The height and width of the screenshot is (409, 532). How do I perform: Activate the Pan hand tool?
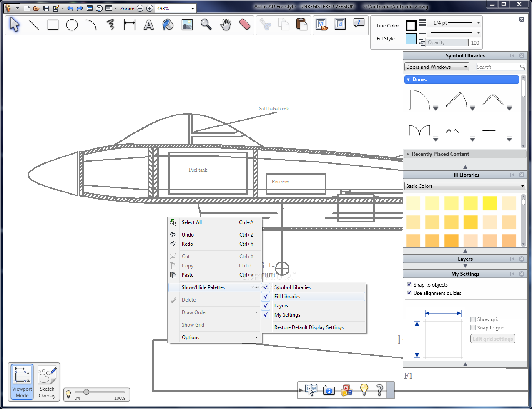tap(226, 25)
